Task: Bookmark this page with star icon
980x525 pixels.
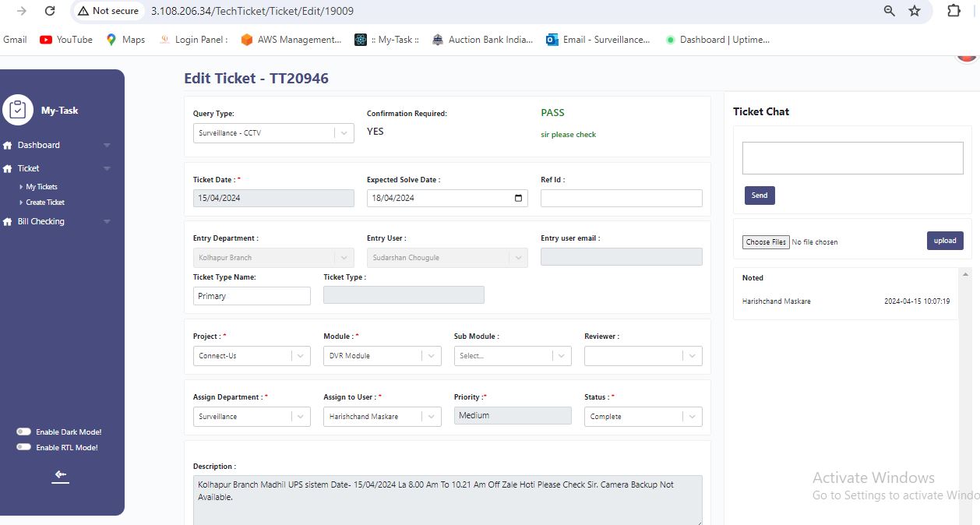Action: tap(915, 11)
